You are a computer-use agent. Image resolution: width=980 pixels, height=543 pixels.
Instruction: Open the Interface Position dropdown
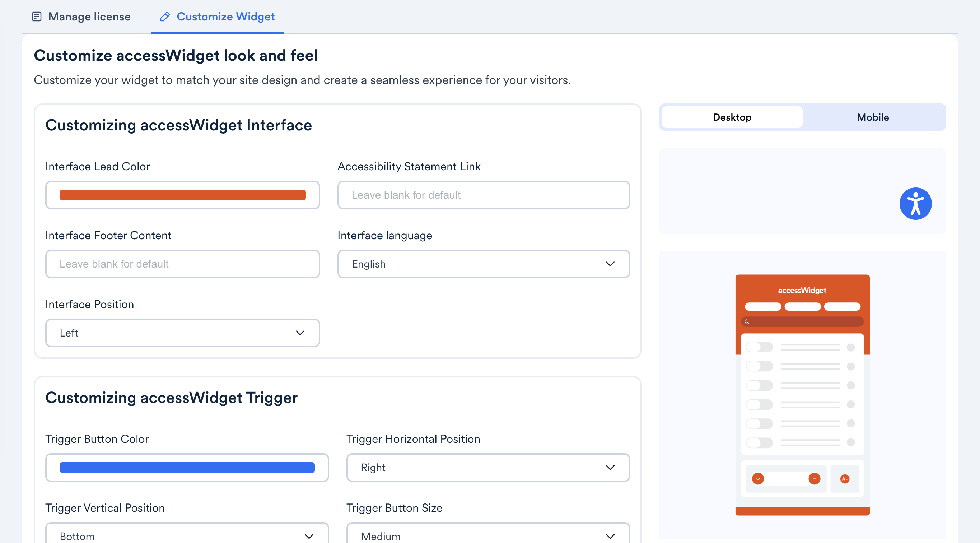(182, 333)
